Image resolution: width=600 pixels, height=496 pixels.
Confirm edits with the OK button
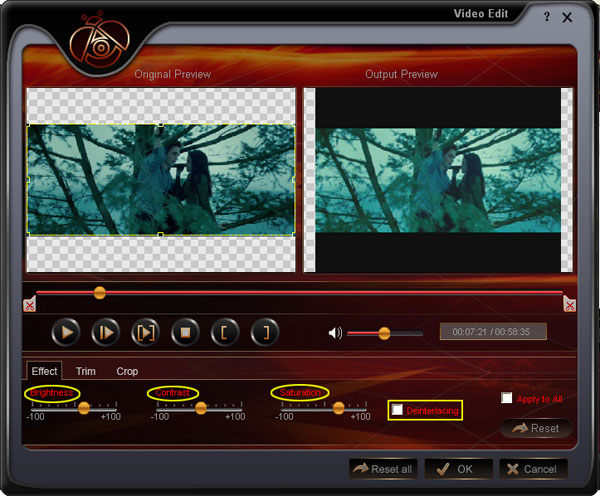[457, 469]
